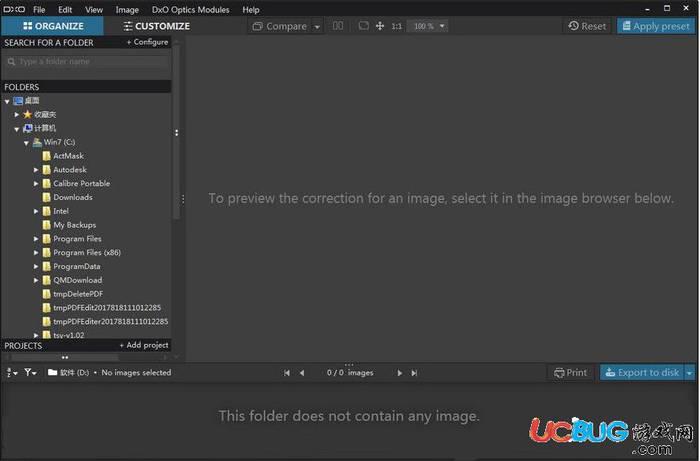The width and height of the screenshot is (700, 461).
Task: Open the Compare dropdown arrow
Action: tap(317, 27)
